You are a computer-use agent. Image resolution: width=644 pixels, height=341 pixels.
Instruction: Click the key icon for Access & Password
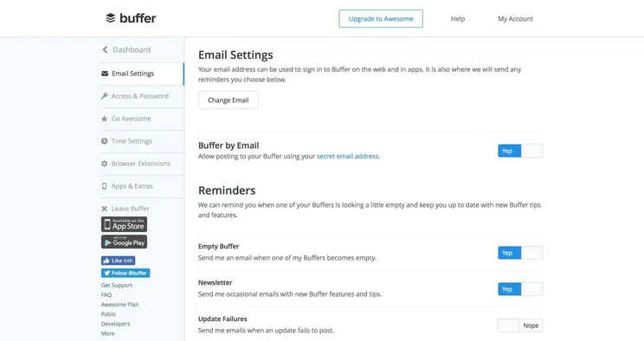coord(105,96)
